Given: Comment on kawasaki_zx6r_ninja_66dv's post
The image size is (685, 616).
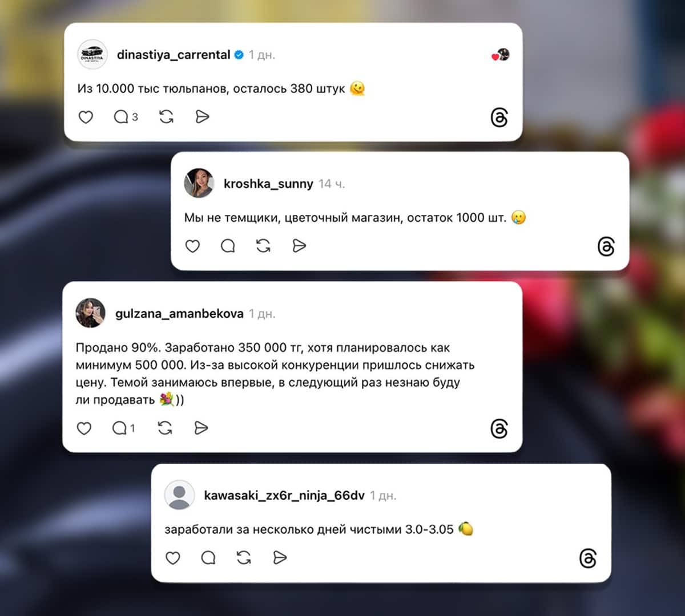Looking at the screenshot, I should (x=208, y=557).
